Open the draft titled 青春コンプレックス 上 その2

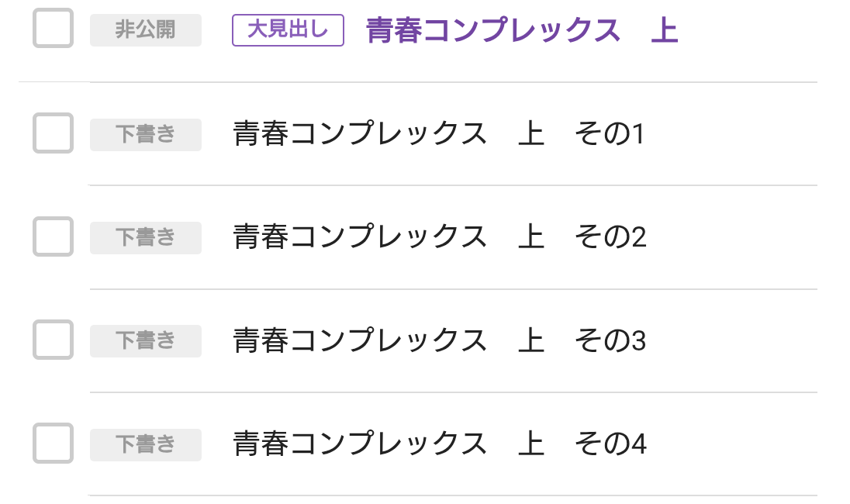click(x=439, y=237)
